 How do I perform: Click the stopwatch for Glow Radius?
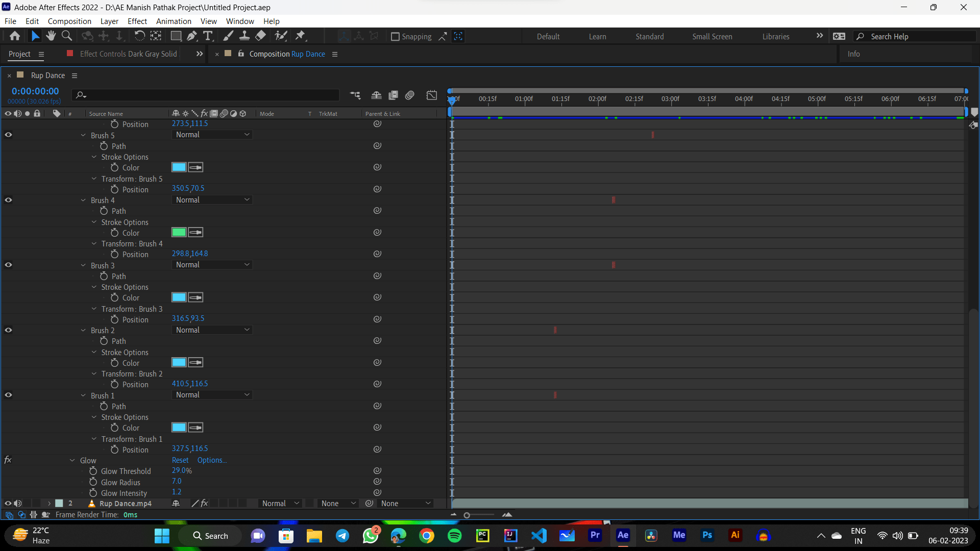pos(94,482)
